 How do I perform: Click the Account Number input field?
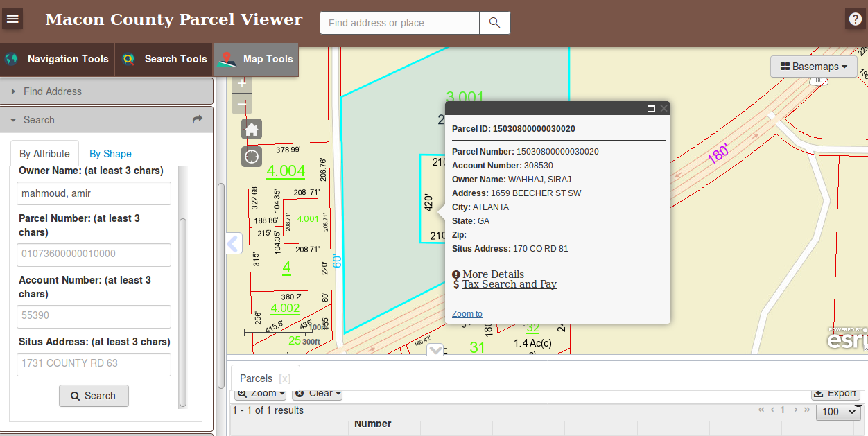point(94,316)
